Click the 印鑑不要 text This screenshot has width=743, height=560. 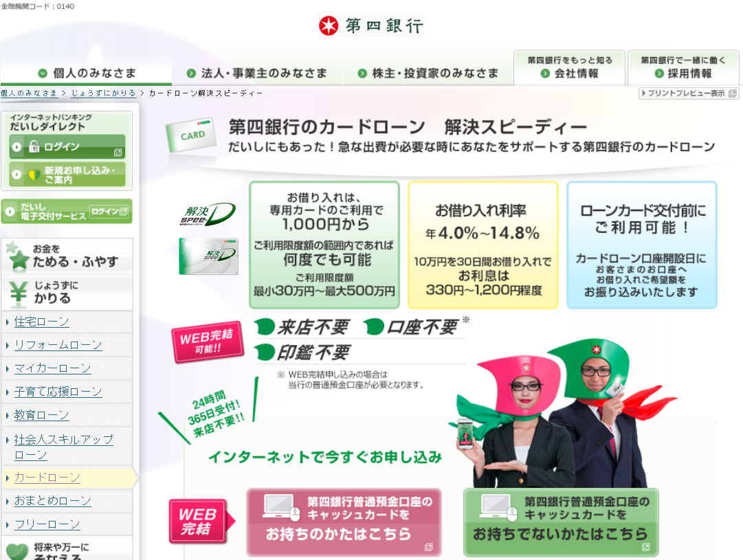pos(313,352)
